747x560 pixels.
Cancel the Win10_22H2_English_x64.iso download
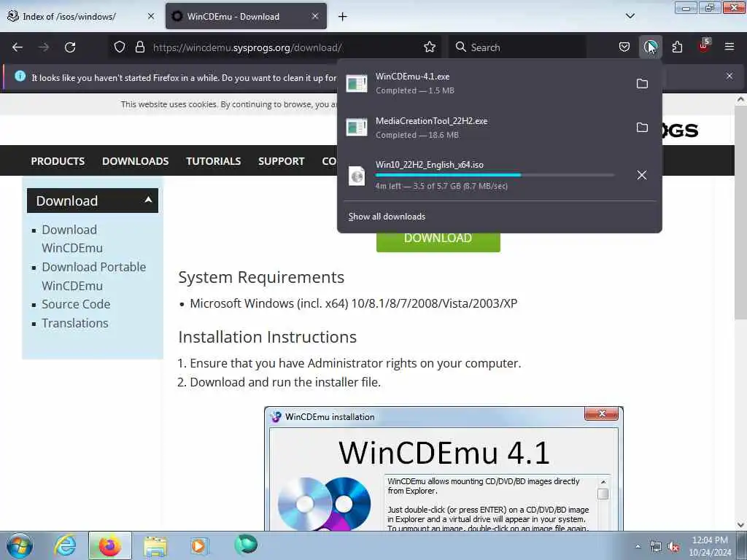click(642, 175)
